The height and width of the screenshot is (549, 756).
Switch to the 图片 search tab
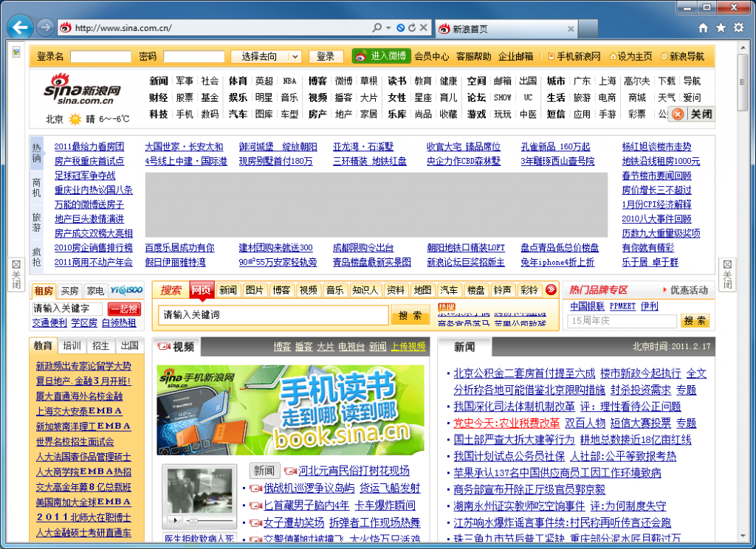pyautogui.click(x=254, y=290)
